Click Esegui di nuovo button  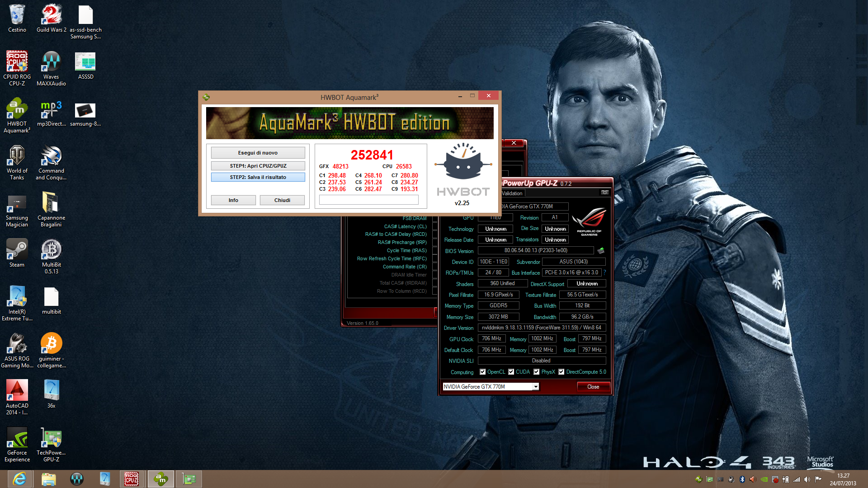(x=258, y=153)
